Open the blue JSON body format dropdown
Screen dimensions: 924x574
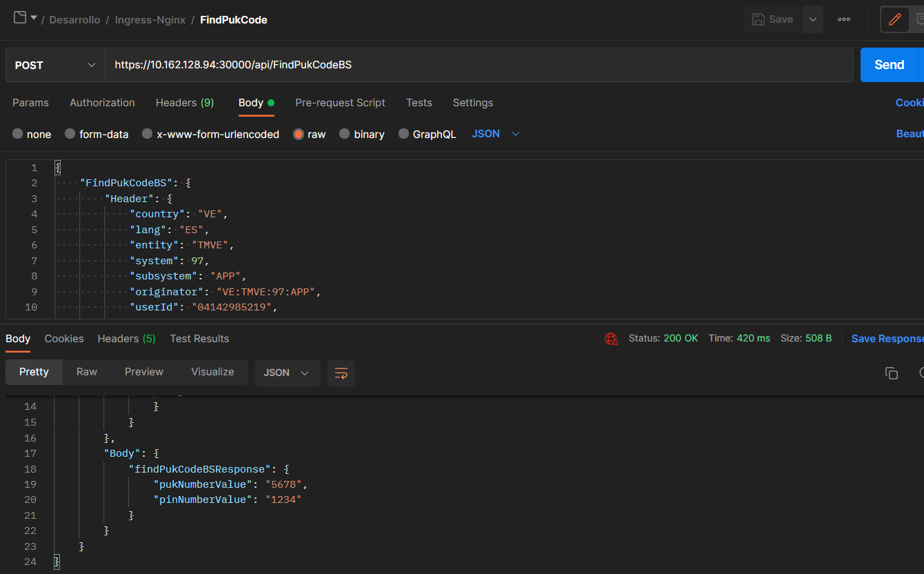495,134
